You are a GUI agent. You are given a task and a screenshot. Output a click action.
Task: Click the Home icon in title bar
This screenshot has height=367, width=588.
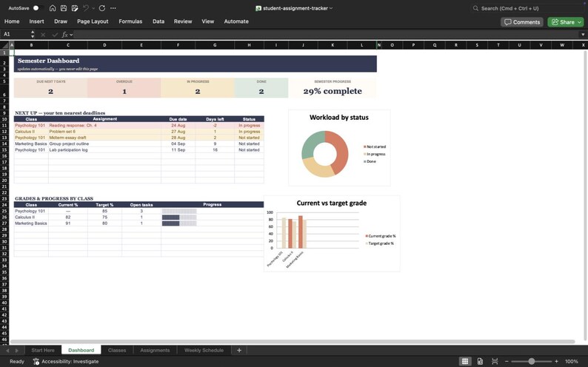coord(53,8)
